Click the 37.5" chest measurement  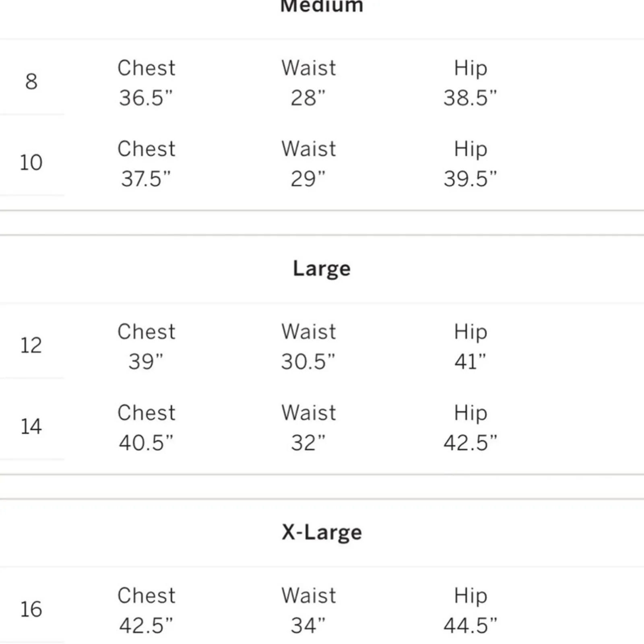point(146,179)
